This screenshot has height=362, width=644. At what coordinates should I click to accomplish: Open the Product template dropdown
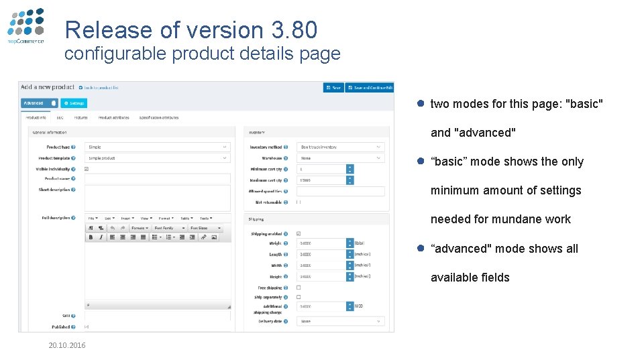157,158
